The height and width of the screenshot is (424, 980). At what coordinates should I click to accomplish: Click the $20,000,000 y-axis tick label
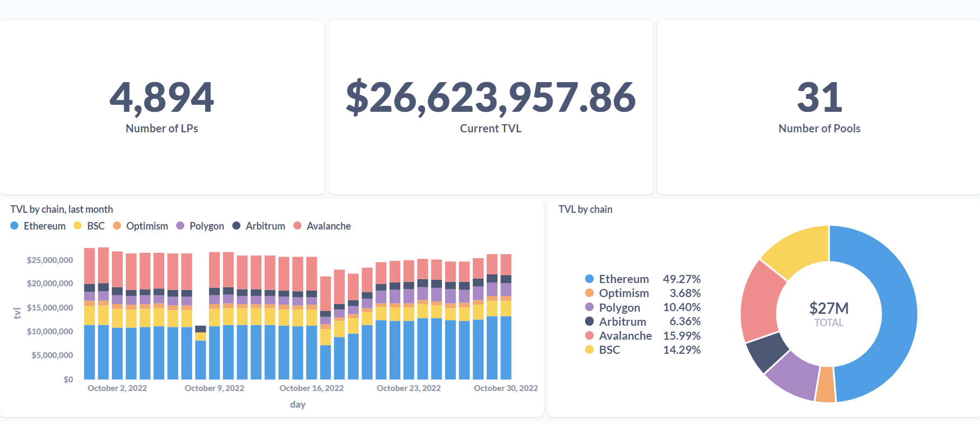pyautogui.click(x=50, y=284)
